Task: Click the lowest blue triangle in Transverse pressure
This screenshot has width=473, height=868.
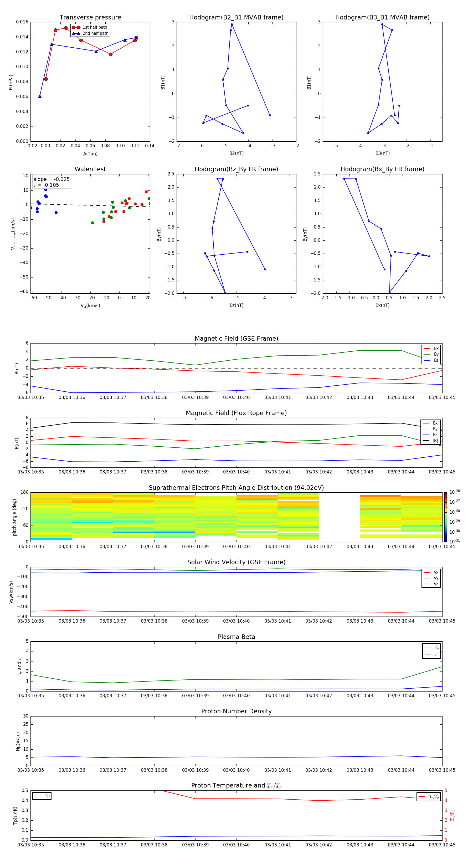Action: click(40, 96)
